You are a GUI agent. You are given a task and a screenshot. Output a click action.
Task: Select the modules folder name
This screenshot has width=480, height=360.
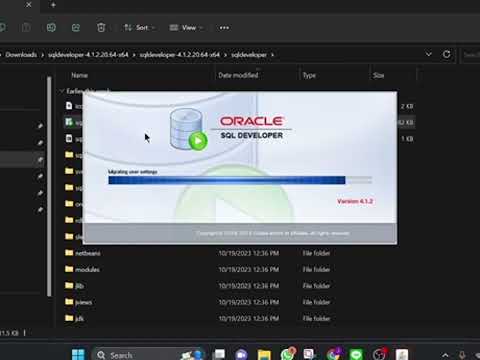point(87,269)
